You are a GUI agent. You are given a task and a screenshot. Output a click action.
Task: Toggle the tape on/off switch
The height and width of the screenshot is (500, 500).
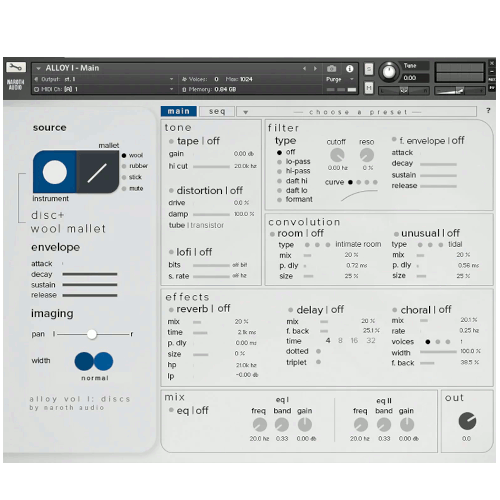tap(171, 141)
